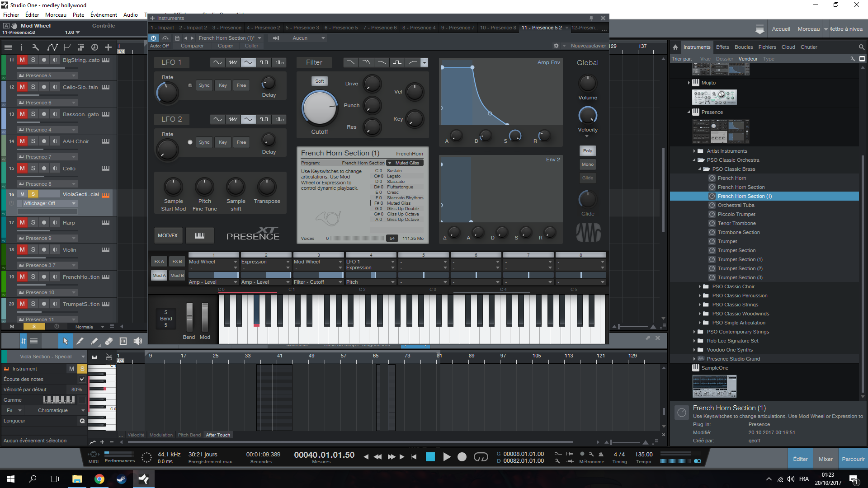Toggle the Gamme scale checkbox
This screenshot has width=868, height=488.
coord(82,400)
